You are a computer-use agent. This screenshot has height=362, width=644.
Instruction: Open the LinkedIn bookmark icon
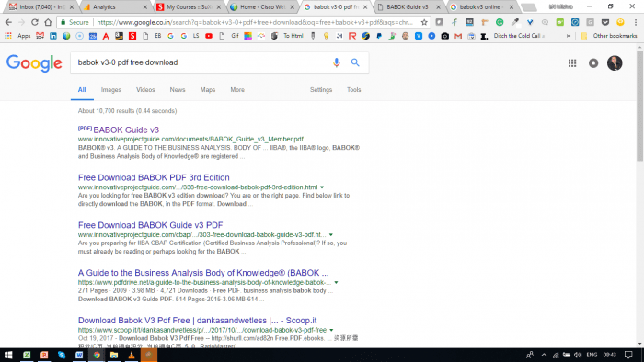click(x=53, y=36)
